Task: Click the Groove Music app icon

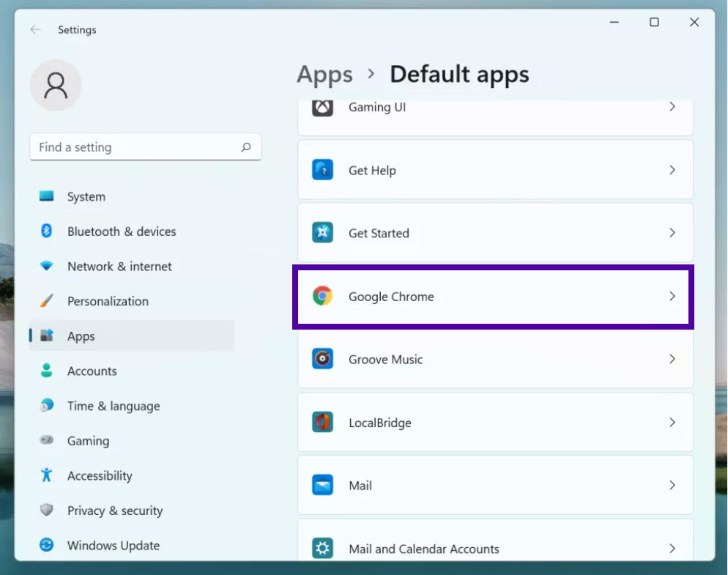Action: click(x=322, y=359)
